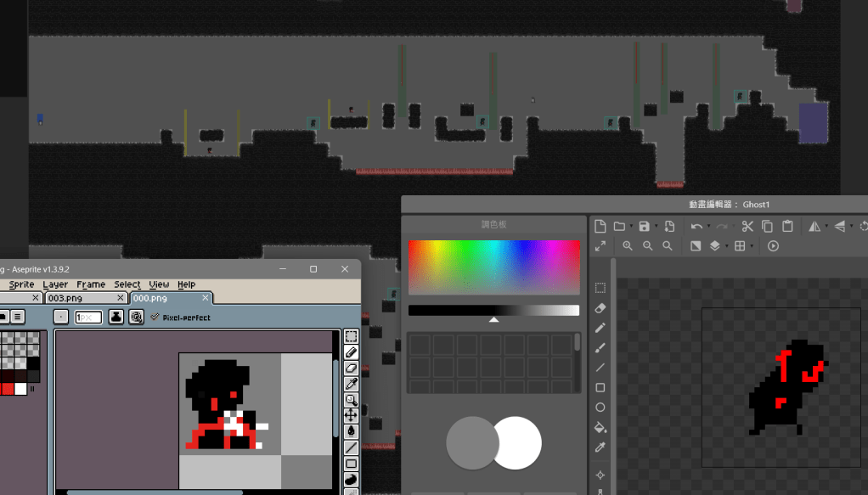Open the Sprite menu in Aseprite
The height and width of the screenshot is (495, 868).
coord(22,284)
